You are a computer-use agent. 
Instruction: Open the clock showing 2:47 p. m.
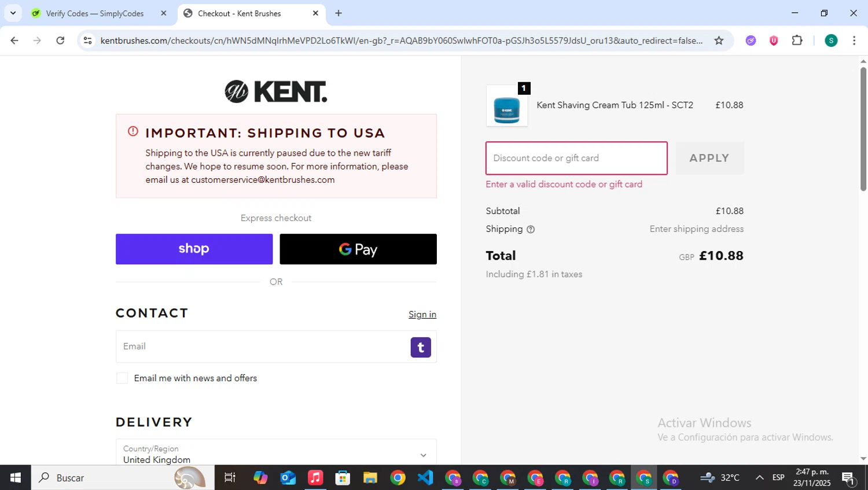pyautogui.click(x=812, y=478)
